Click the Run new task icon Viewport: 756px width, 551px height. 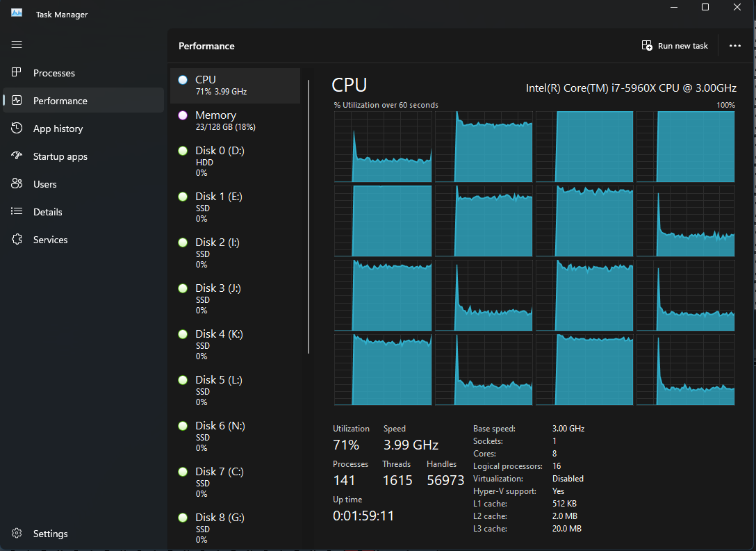click(x=646, y=45)
